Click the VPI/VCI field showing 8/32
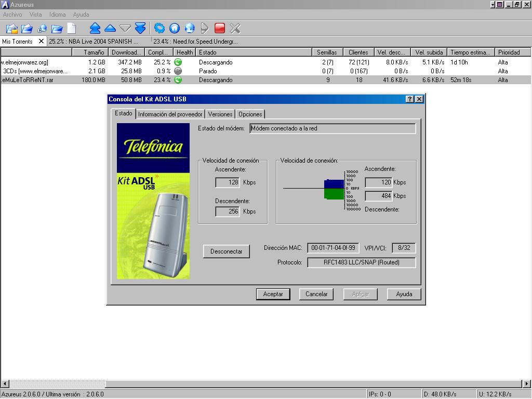The image size is (532, 399). click(x=404, y=248)
